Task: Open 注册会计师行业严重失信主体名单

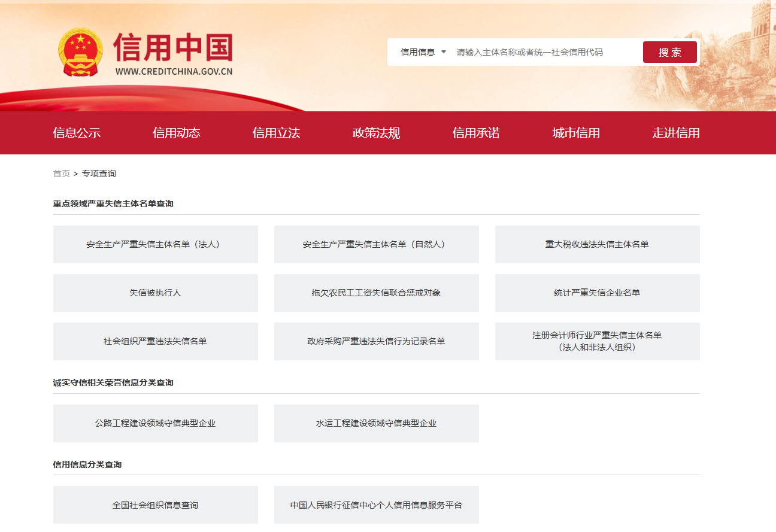Action: click(x=598, y=341)
